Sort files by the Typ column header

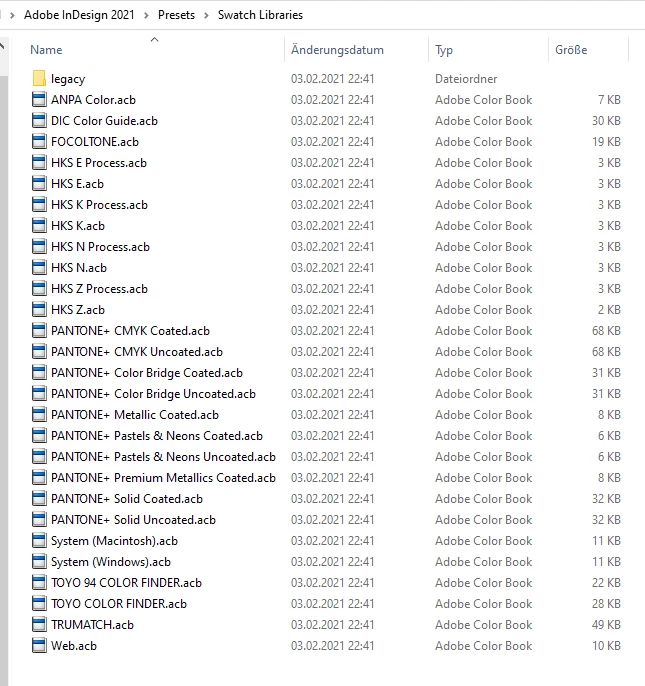click(444, 50)
